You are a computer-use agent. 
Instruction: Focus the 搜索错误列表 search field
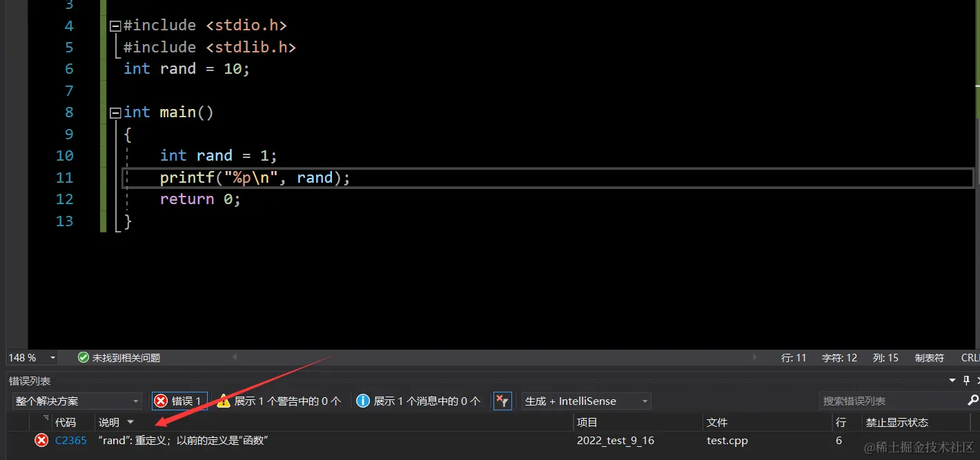tap(892, 401)
